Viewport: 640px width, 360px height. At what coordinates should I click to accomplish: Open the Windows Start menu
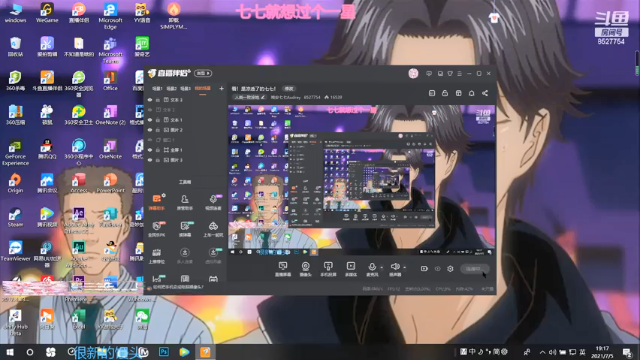10,352
